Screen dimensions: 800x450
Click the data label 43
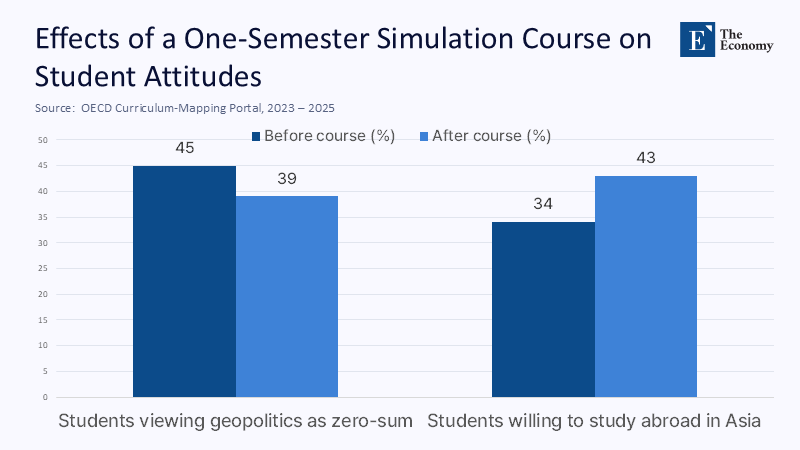click(646, 158)
